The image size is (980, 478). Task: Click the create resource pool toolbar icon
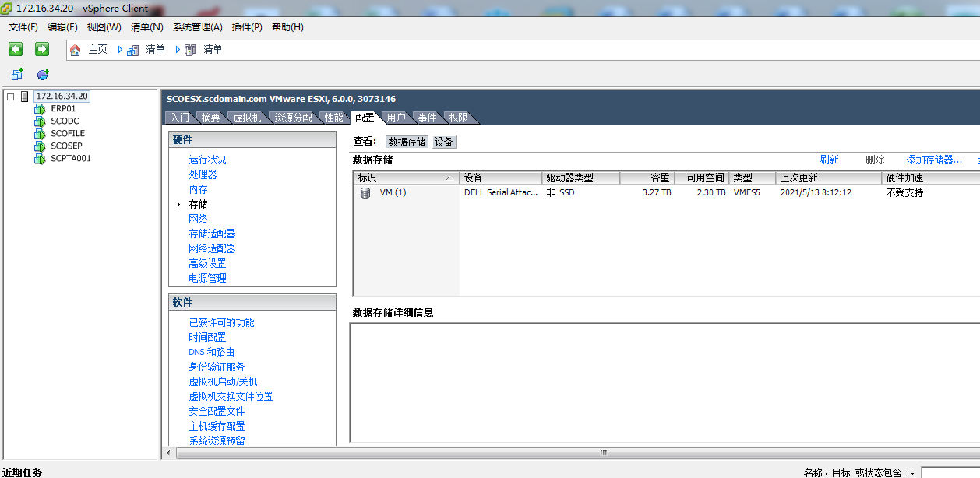(x=43, y=75)
